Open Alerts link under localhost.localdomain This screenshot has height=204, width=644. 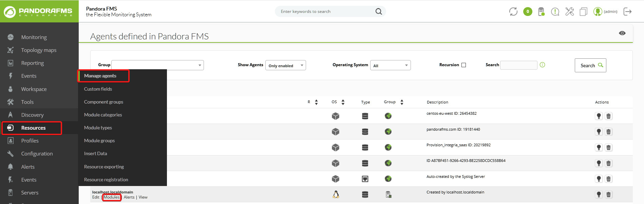tap(129, 197)
